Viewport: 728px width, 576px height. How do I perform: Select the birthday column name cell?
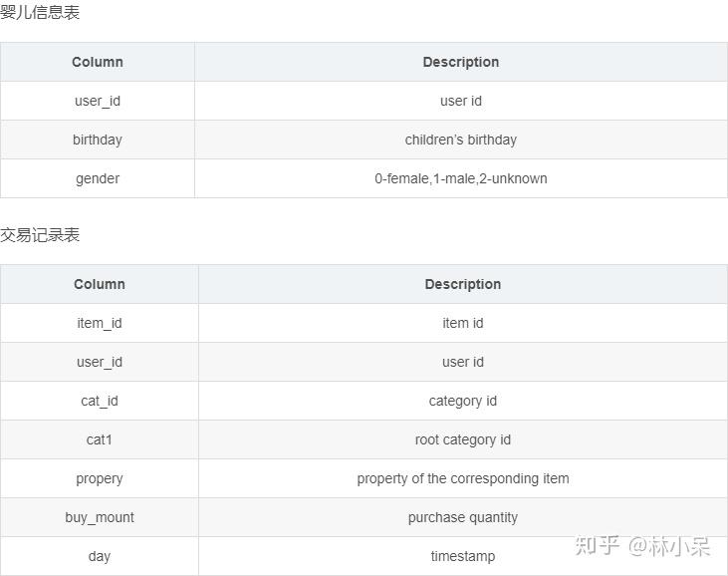pyautogui.click(x=98, y=140)
